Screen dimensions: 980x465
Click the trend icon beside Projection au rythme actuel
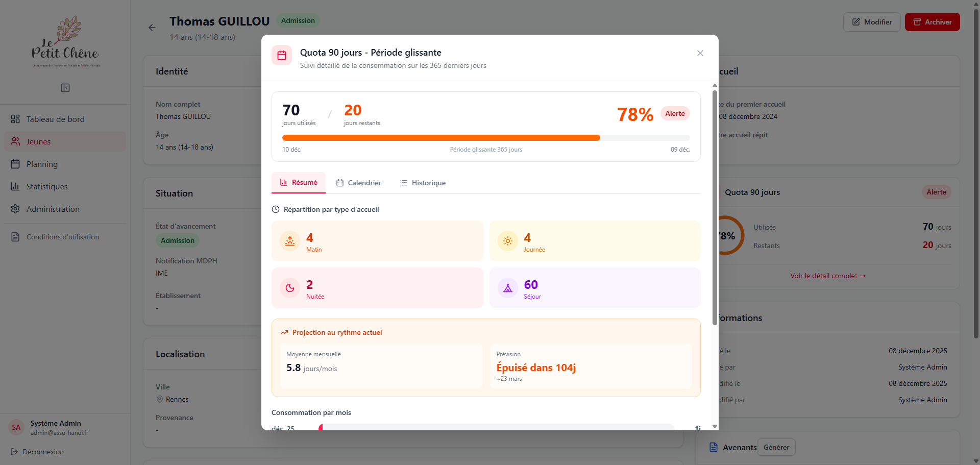pyautogui.click(x=284, y=332)
